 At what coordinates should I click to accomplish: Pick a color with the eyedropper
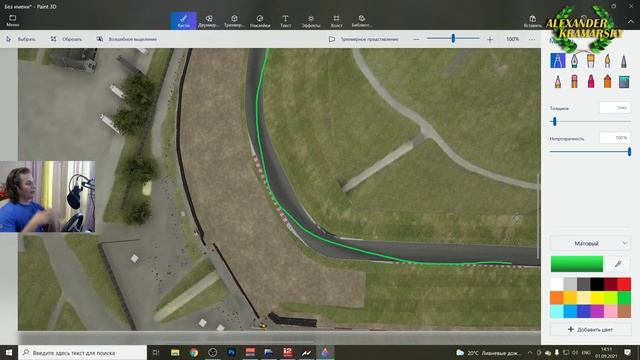[x=618, y=264]
